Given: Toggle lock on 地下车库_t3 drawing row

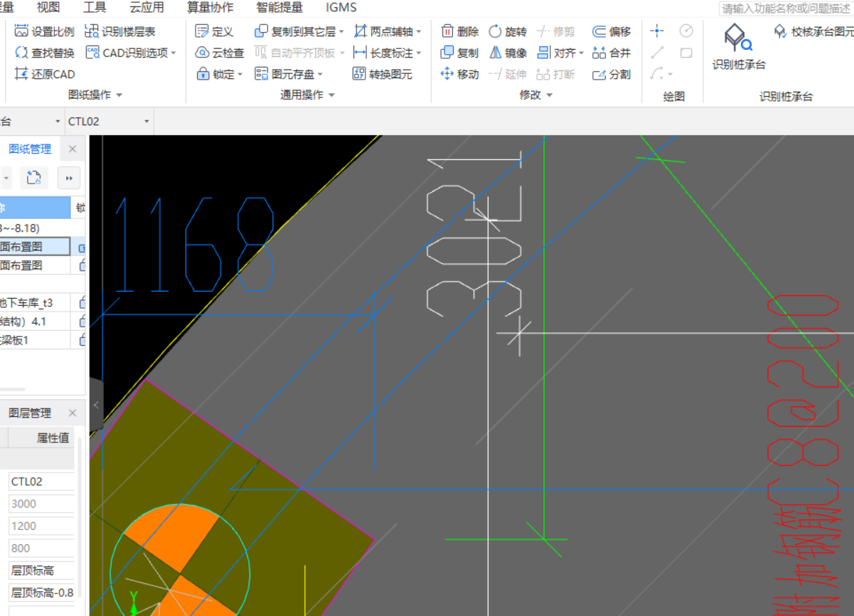Looking at the screenshot, I should click(x=82, y=303).
